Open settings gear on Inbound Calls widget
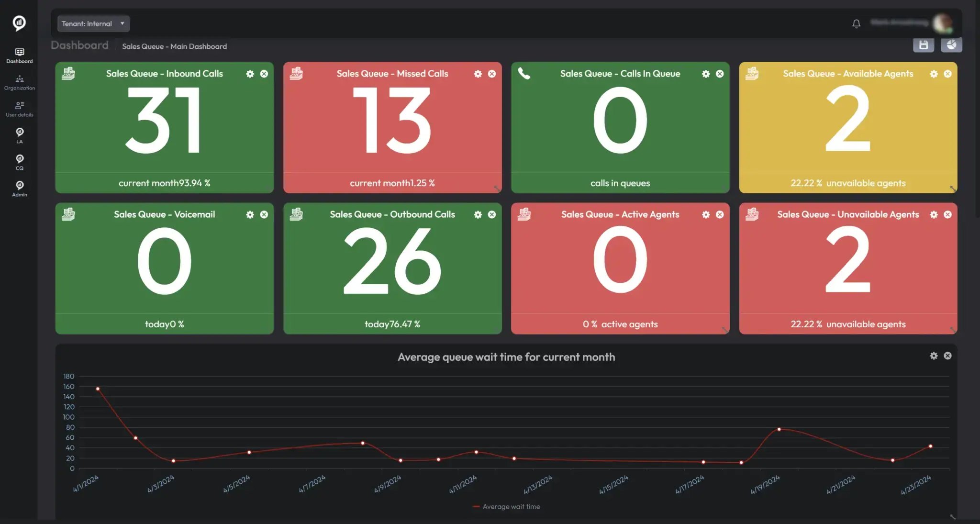980x524 pixels. pyautogui.click(x=250, y=74)
